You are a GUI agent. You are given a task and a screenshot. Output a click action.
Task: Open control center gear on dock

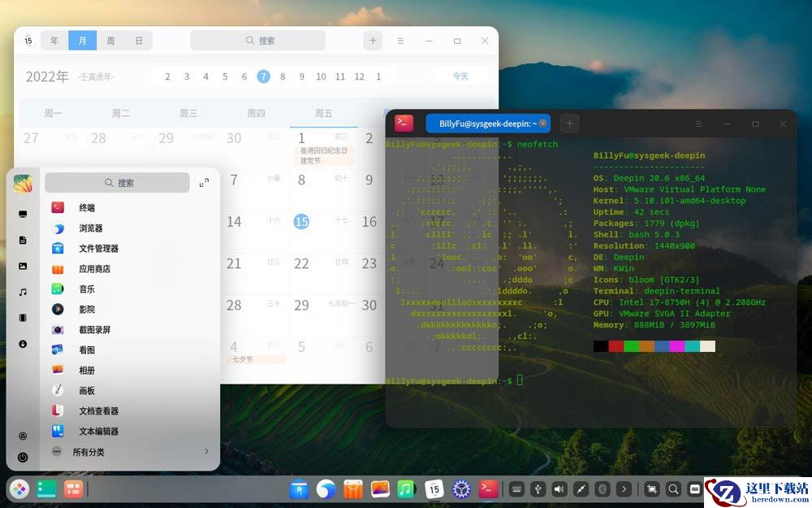(461, 488)
